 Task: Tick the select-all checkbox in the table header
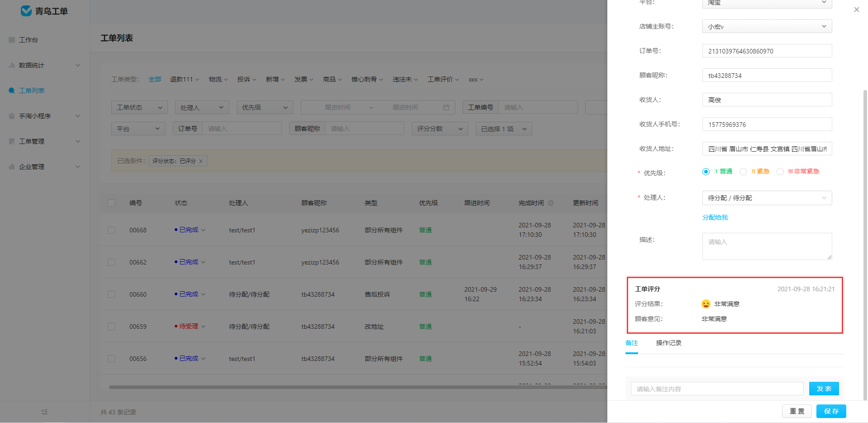tap(111, 203)
